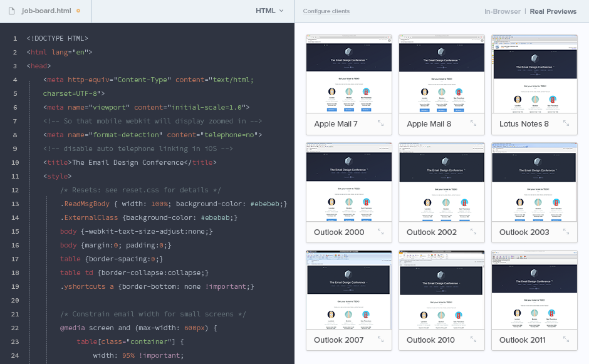
Task: Expand the Outlook 2000 preview
Action: click(x=380, y=232)
